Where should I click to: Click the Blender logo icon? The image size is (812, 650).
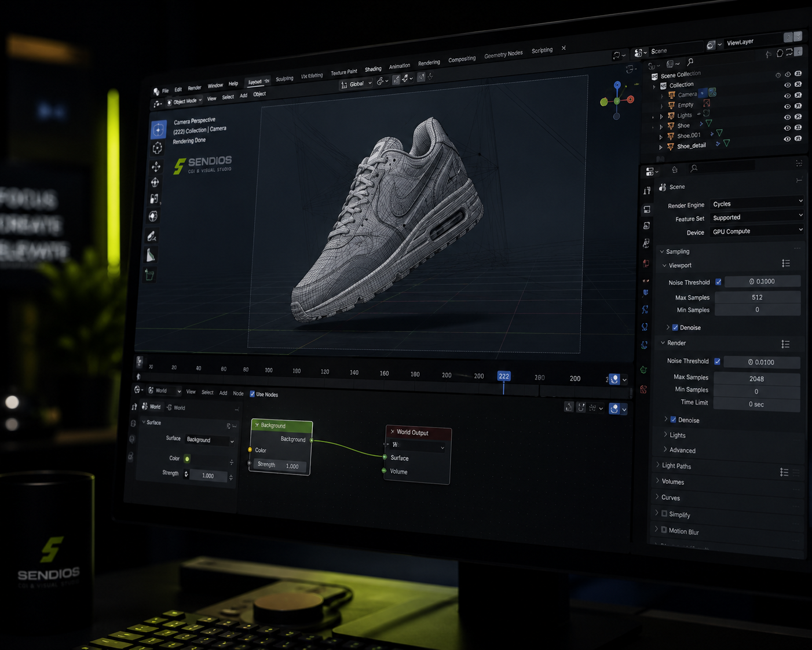(x=156, y=92)
